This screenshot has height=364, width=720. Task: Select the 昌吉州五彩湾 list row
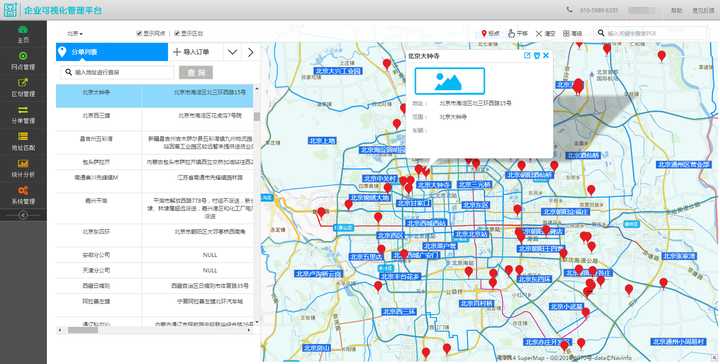coord(154,142)
